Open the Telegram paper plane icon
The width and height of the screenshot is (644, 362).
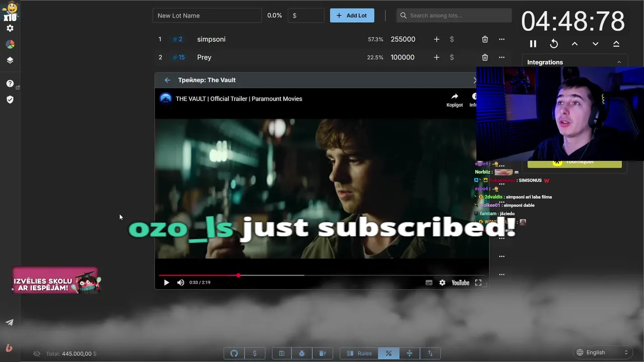[10, 323]
